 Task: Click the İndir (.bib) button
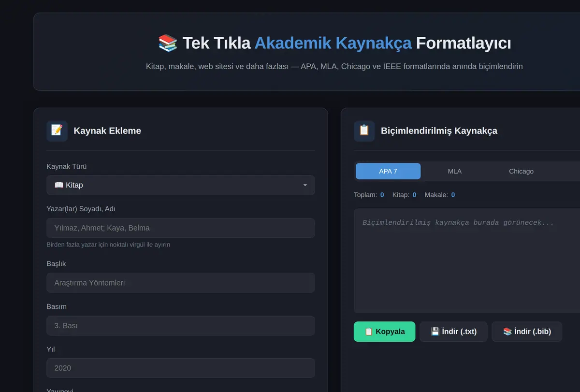point(527,332)
